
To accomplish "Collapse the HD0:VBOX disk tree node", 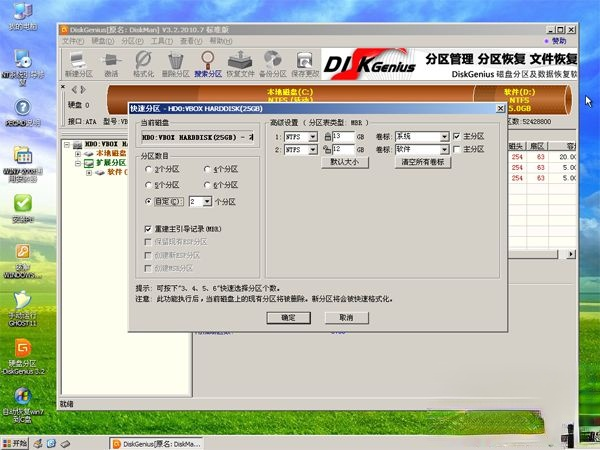I will [x=67, y=145].
